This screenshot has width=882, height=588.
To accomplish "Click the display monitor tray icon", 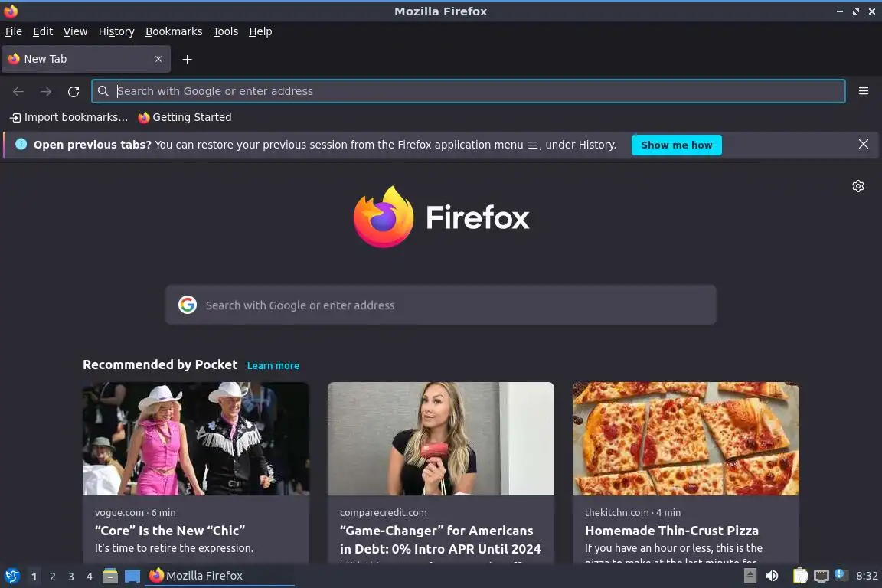I will coord(822,576).
